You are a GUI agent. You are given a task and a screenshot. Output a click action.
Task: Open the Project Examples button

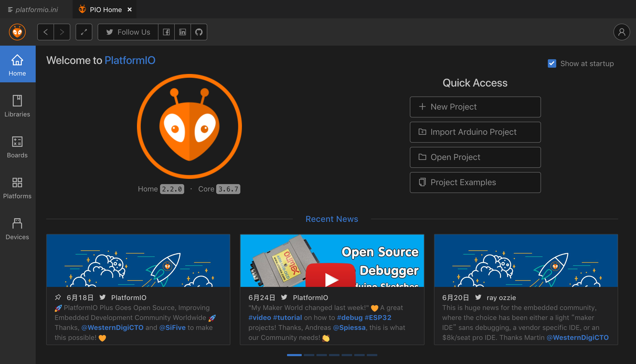pyautogui.click(x=475, y=182)
